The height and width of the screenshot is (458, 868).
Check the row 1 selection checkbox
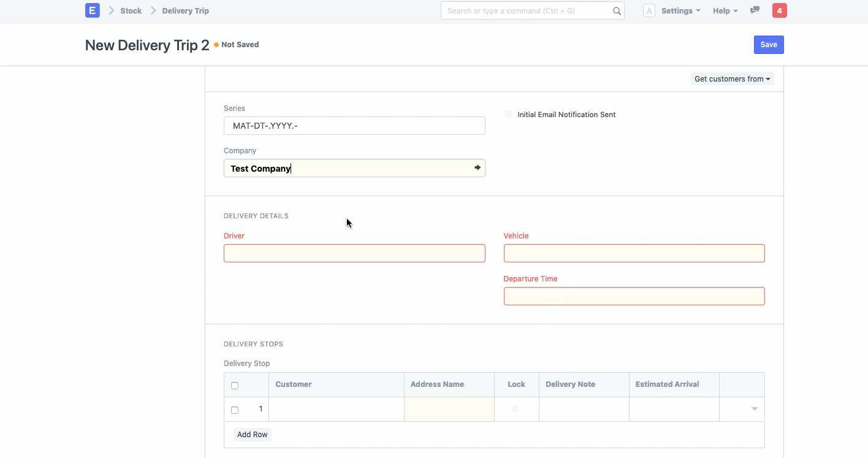pyautogui.click(x=235, y=410)
